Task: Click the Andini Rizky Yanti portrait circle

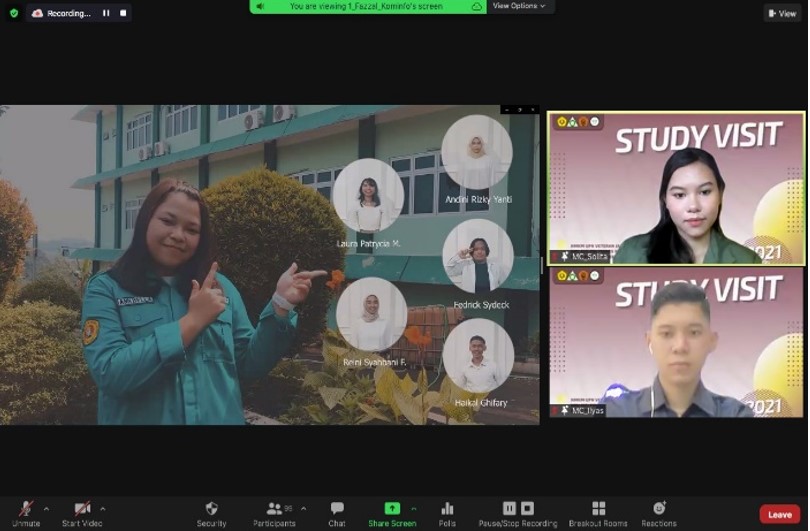Action: click(x=477, y=151)
